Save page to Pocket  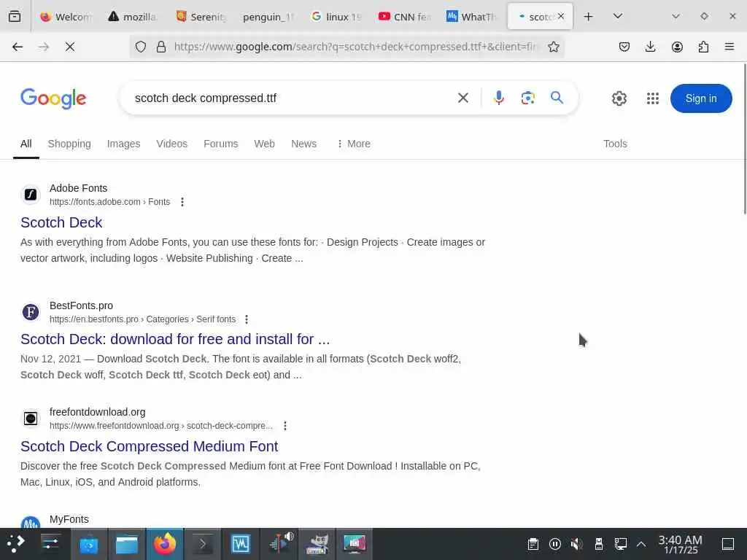click(x=624, y=47)
